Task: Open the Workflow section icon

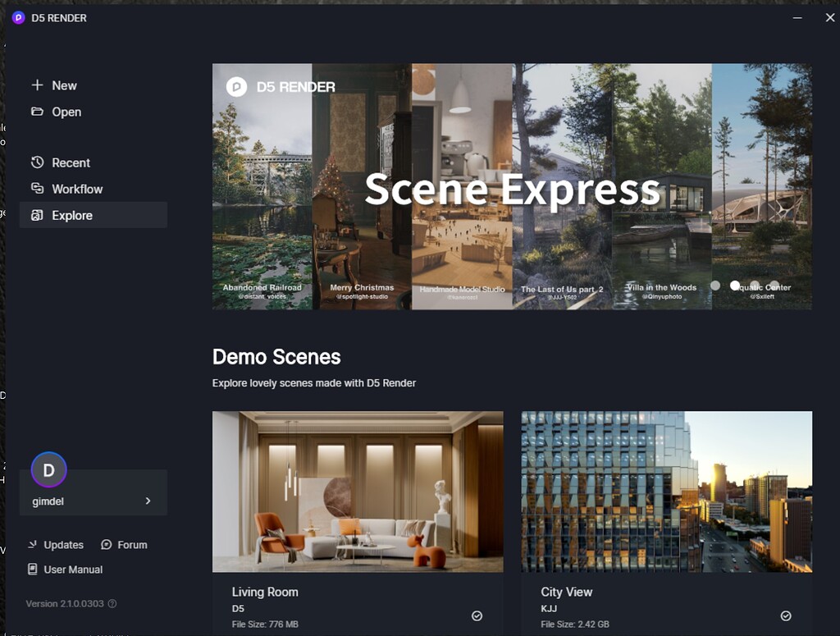Action: (37, 189)
